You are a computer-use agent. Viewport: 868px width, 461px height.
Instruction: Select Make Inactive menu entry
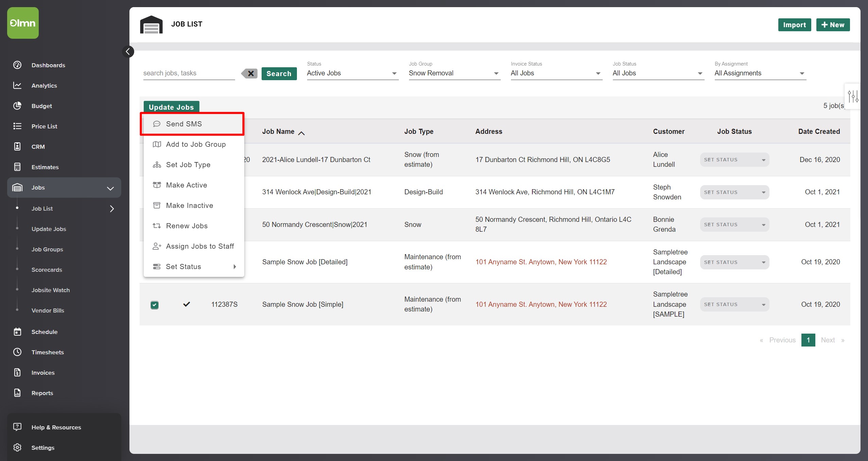tap(194, 206)
